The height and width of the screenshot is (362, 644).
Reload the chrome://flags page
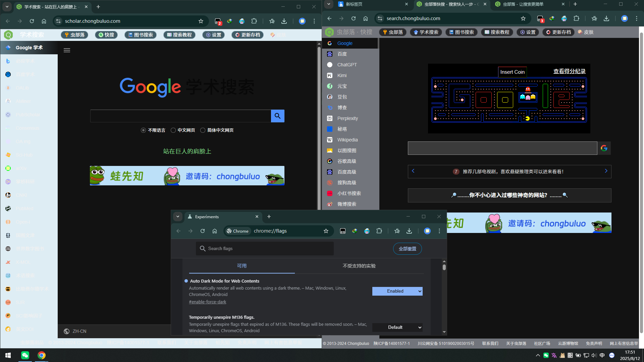tap(203, 231)
